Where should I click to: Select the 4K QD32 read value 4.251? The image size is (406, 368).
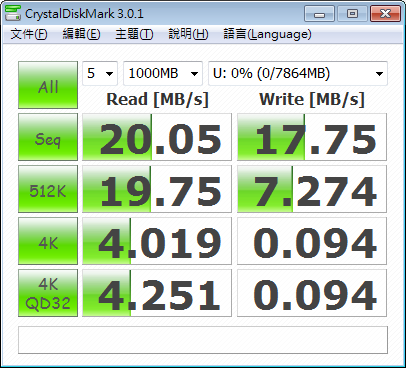point(157,293)
